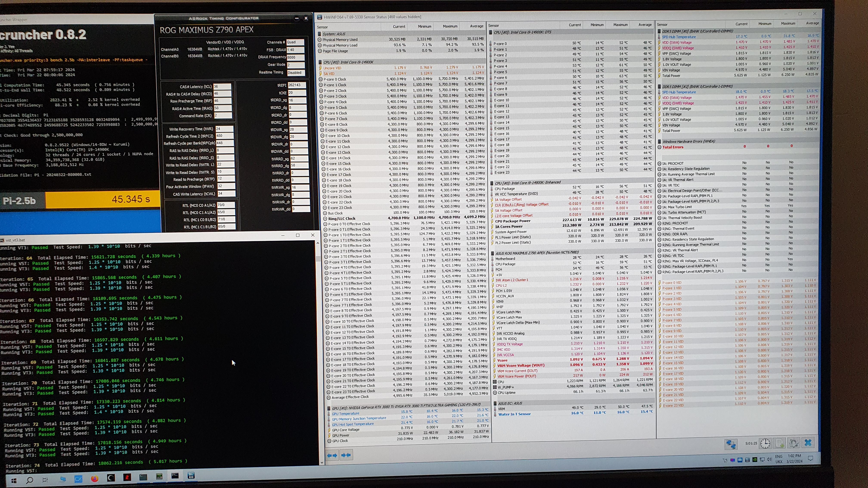Viewport: 868px width, 488px height.
Task: Open clock showing 1:02 PM
Action: pyautogui.click(x=794, y=456)
